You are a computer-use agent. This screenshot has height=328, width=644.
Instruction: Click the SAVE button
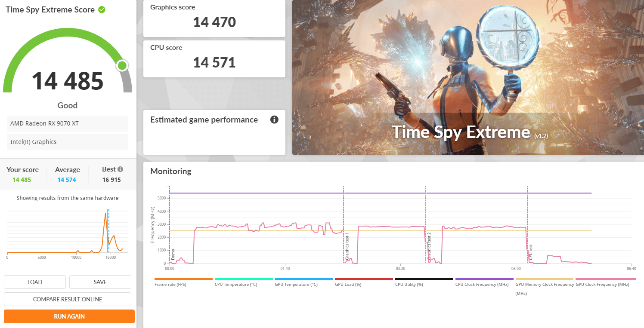100,282
